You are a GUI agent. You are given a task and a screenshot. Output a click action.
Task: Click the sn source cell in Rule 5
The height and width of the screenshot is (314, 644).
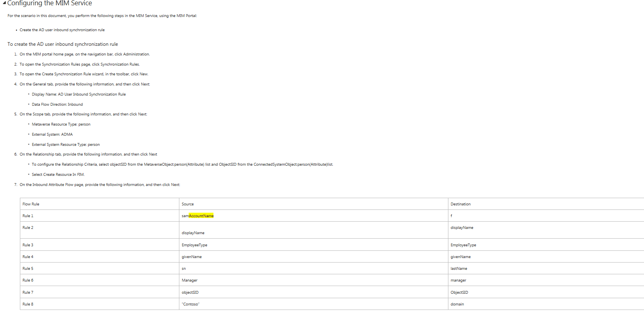(184, 269)
